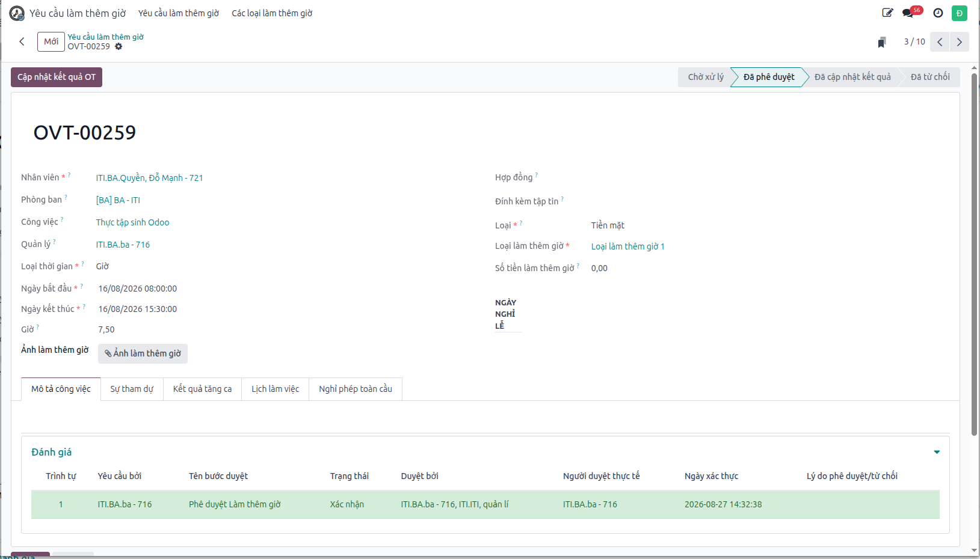Click the 2026-08-27 14:32:38 date cell
The image size is (980, 559).
[x=723, y=504]
